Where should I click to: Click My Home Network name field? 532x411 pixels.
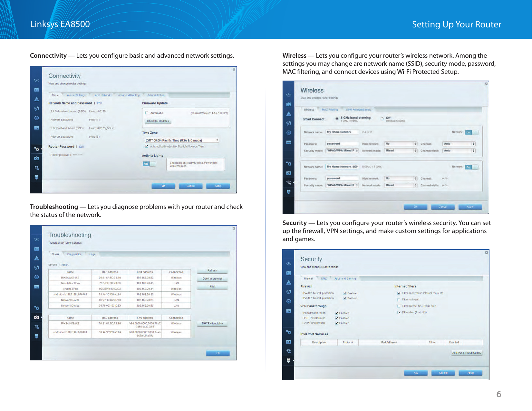coord(342,132)
